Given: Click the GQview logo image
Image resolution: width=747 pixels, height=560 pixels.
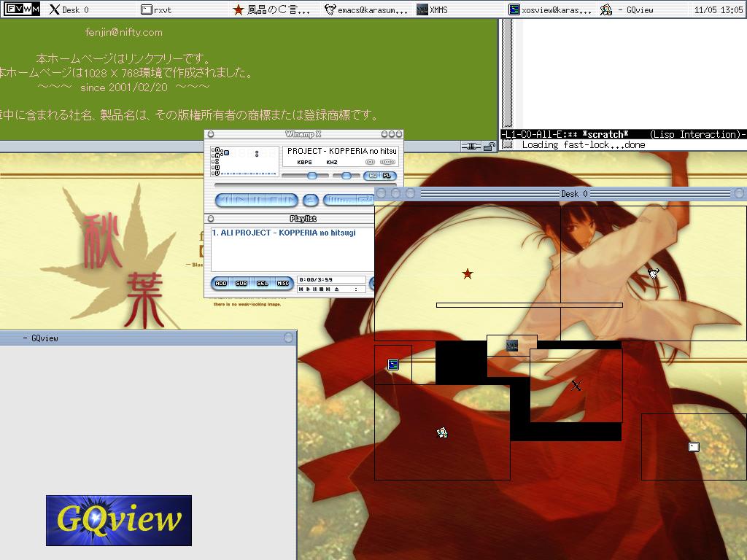Looking at the screenshot, I should pyautogui.click(x=119, y=521).
